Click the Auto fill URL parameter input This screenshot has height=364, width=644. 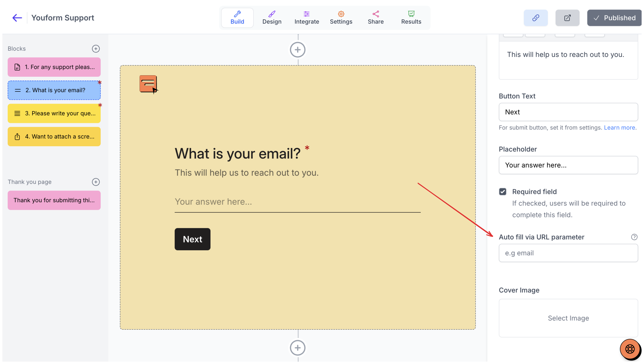click(x=568, y=253)
